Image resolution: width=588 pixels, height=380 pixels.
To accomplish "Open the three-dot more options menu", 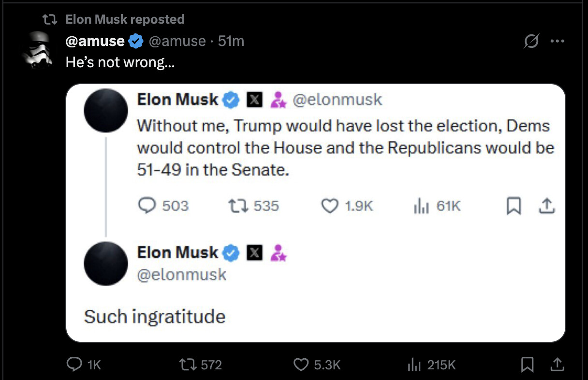I will [558, 41].
